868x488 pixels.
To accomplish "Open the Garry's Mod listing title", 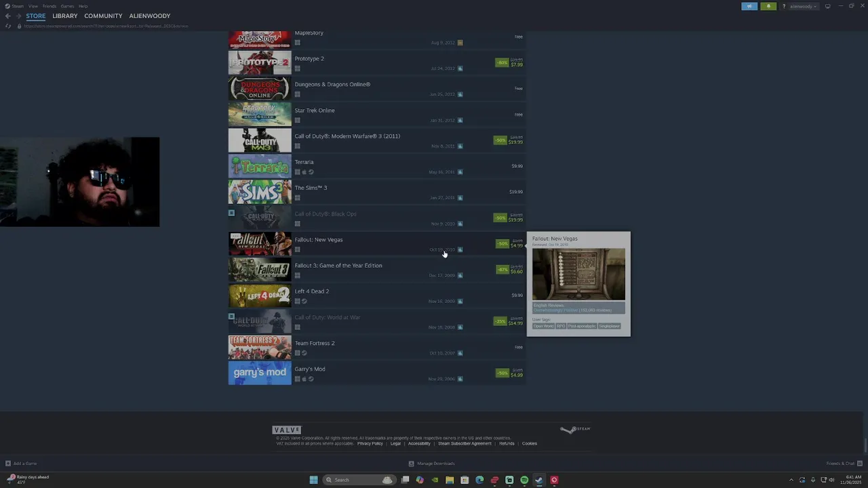I will [310, 369].
